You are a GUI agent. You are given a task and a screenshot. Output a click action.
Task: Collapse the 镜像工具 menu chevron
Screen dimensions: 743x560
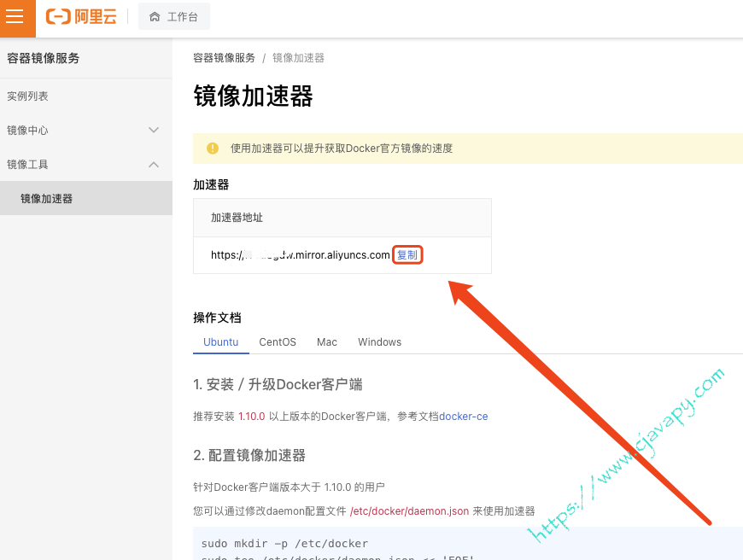(154, 165)
